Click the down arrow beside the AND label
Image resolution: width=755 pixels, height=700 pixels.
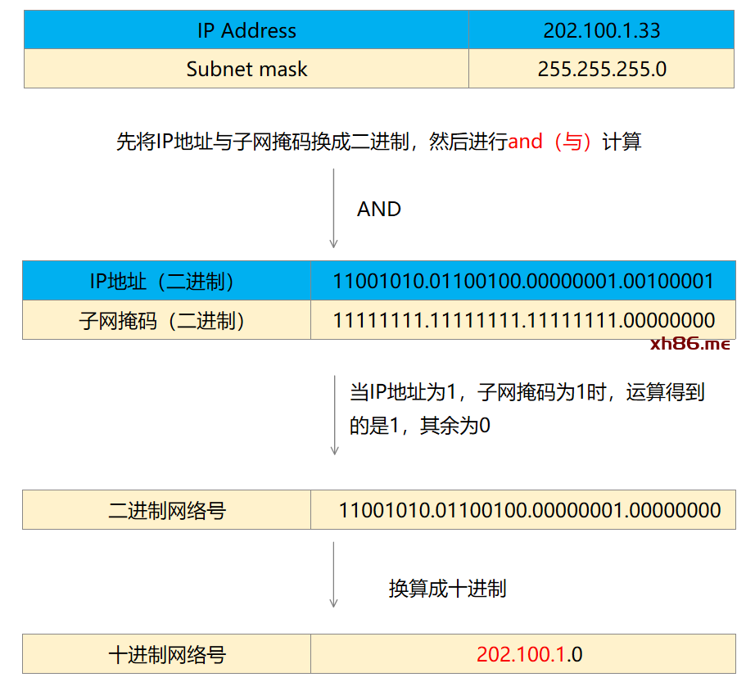[333, 208]
